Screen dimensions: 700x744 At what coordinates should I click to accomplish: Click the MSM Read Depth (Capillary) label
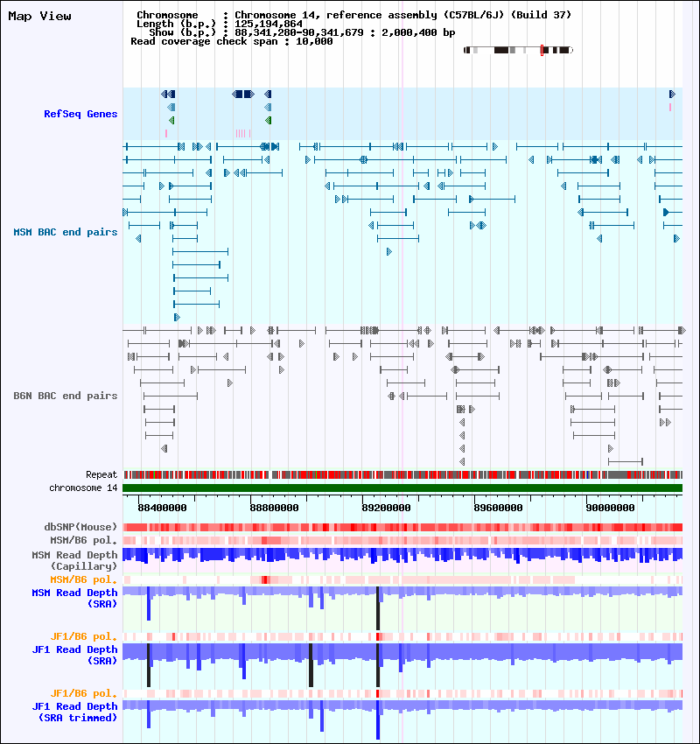click(74, 561)
